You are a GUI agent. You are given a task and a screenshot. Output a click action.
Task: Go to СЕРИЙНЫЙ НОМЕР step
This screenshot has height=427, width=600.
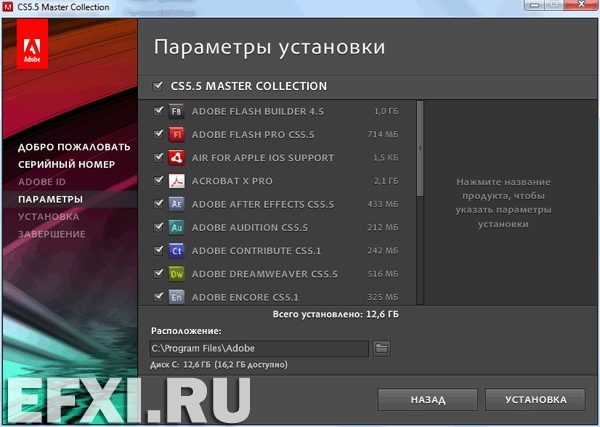point(66,165)
